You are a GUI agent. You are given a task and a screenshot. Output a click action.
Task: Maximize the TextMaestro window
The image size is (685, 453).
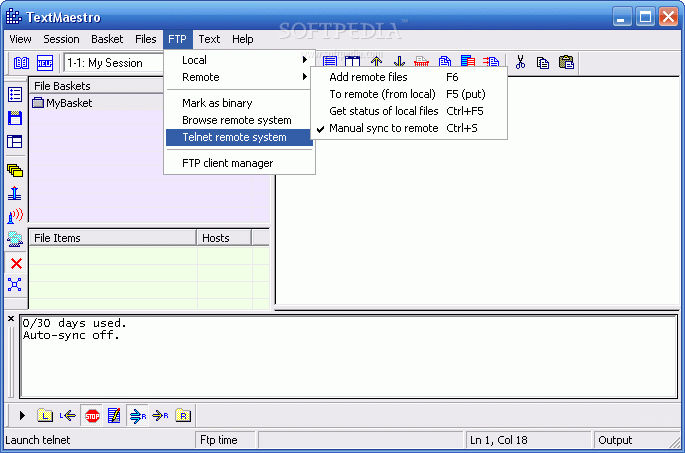[x=645, y=17]
